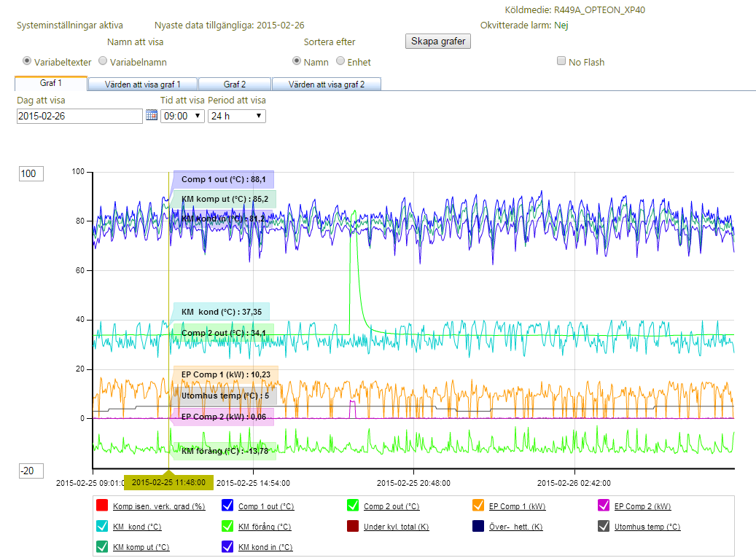Click the Över- hett. (K) legend link
The image size is (756, 558).
[x=516, y=527]
